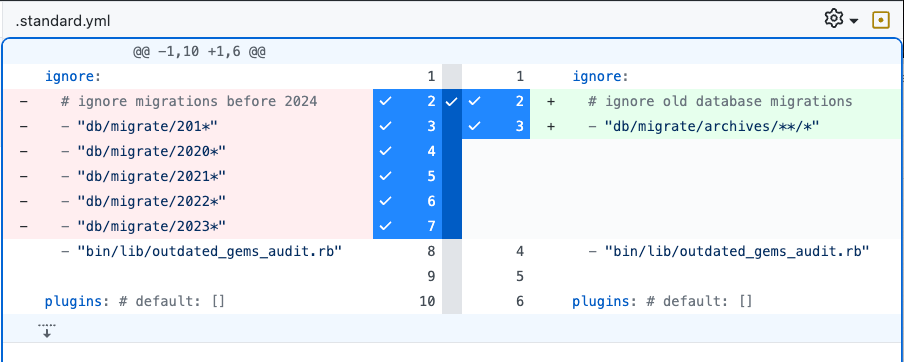
Task: Expand hidden lines below with arrow icon
Action: tap(47, 330)
